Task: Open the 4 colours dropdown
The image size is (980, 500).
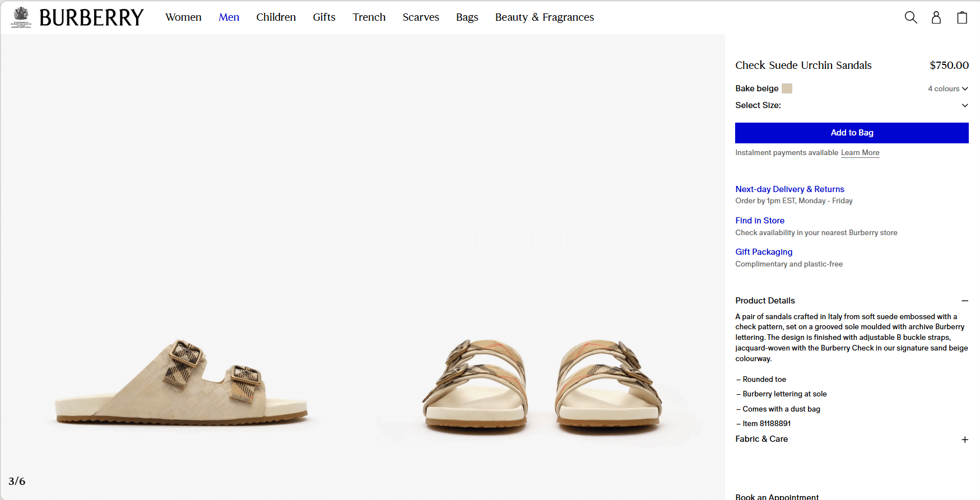Action: coord(948,88)
